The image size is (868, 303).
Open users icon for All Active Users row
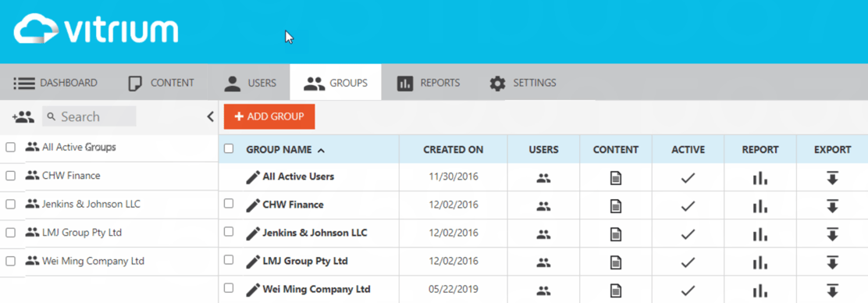click(x=543, y=178)
